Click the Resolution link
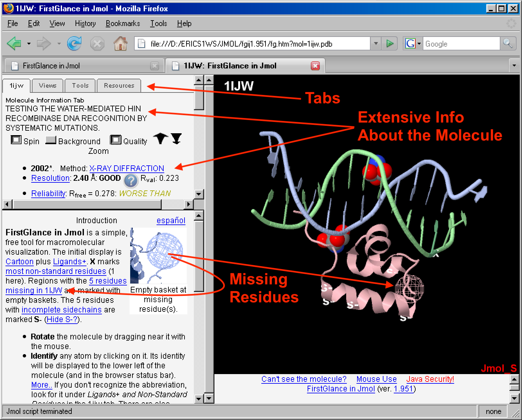 tap(50, 178)
